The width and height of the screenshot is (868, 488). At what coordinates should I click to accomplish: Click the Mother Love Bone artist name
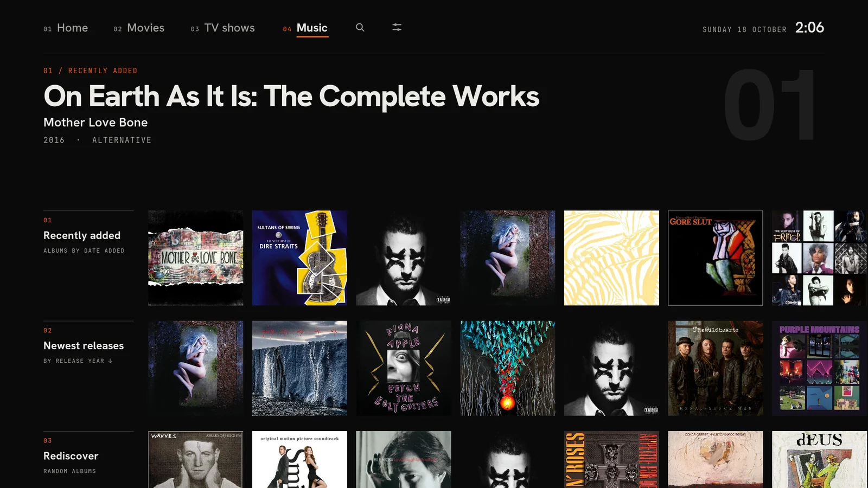pyautogui.click(x=95, y=123)
